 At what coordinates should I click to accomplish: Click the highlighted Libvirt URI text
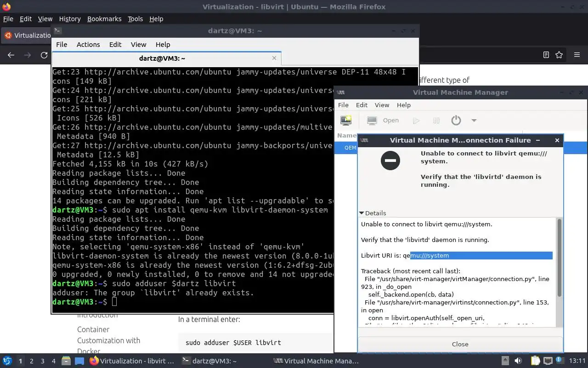(x=481, y=255)
